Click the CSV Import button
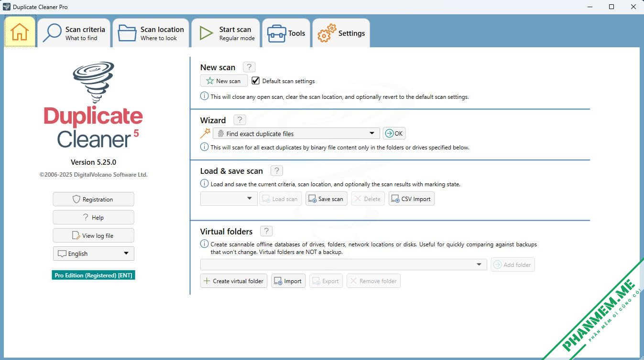This screenshot has width=644, height=360. coord(412,199)
